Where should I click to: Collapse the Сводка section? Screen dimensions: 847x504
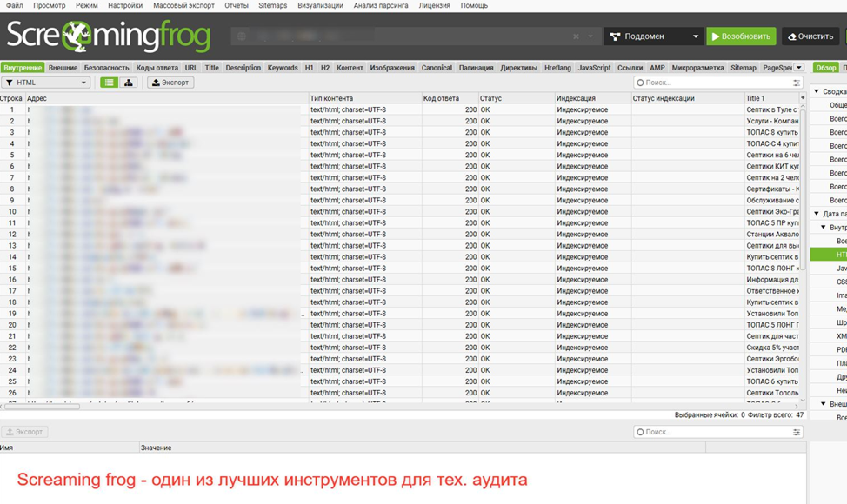pos(817,91)
